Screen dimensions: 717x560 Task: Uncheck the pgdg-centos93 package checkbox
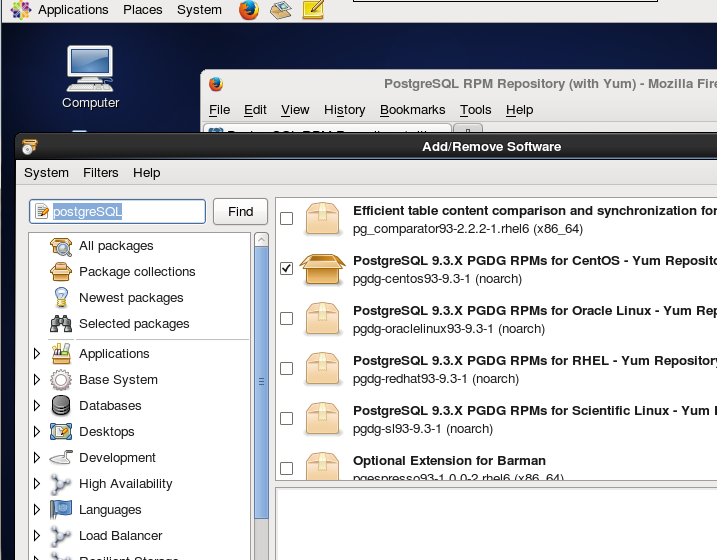coord(287,268)
